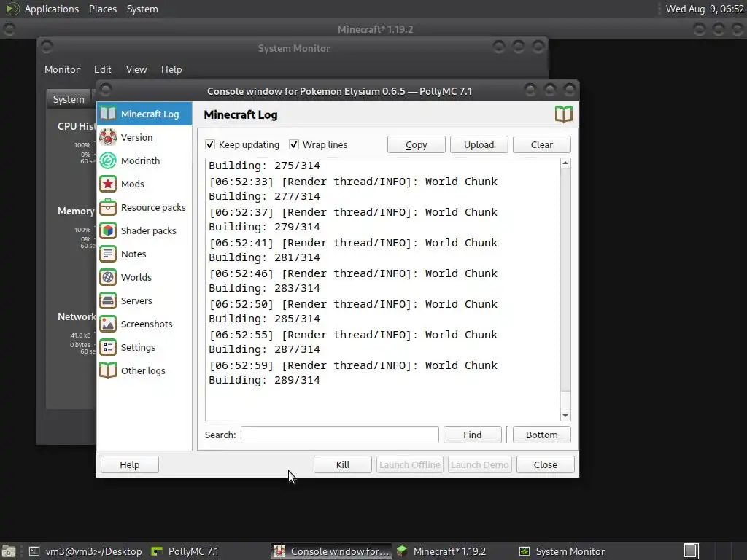Viewport: 747px width, 560px height.
Task: Click the show desktop icon at bottom left
Action: [9, 551]
